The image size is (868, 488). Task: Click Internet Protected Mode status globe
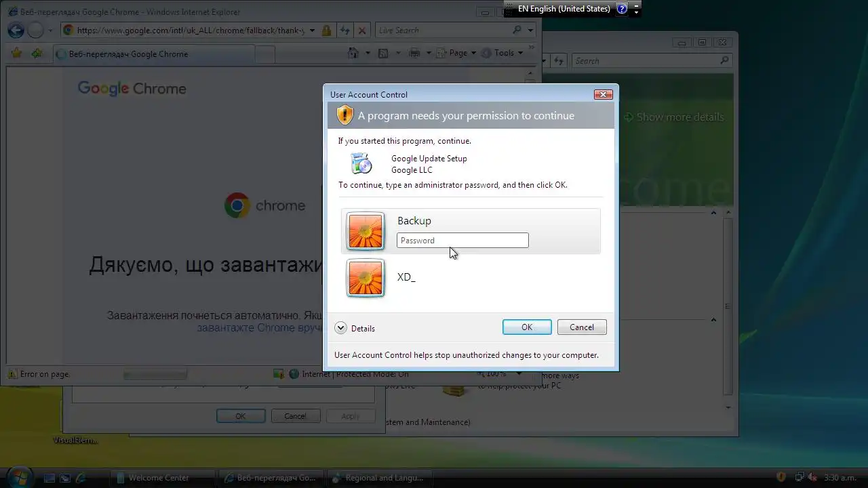[294, 373]
